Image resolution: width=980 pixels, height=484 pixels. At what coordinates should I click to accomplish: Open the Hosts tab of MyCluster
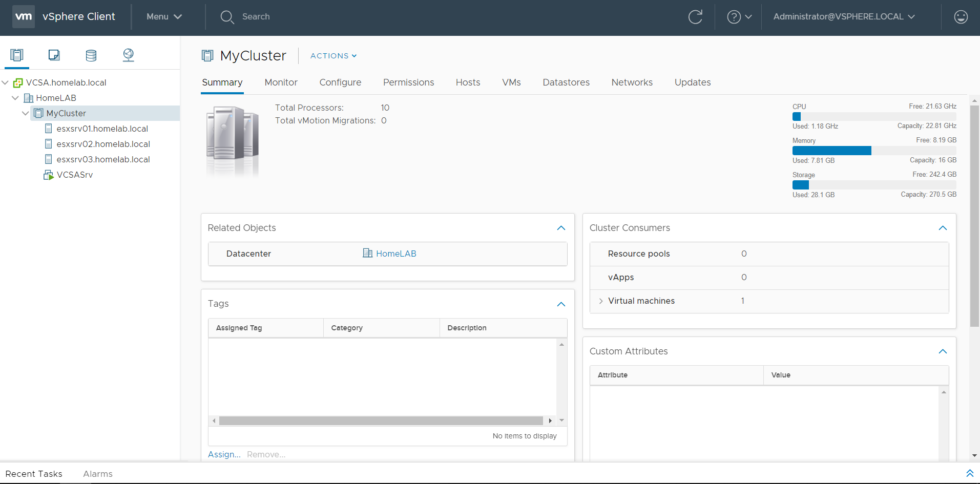[467, 82]
